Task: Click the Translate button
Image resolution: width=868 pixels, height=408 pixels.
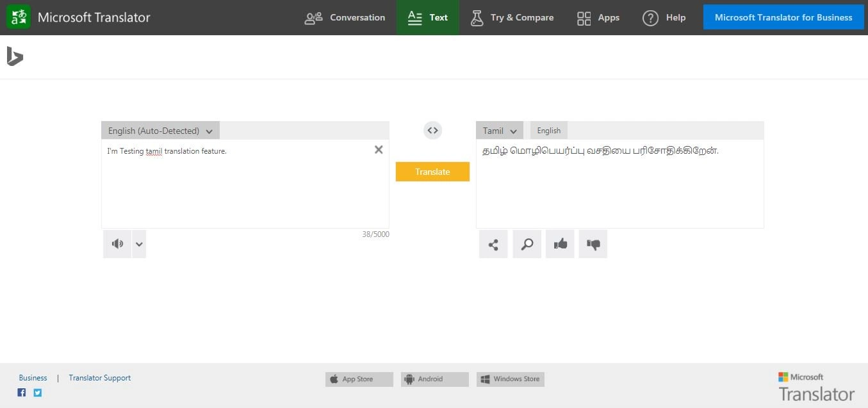Action: (x=432, y=172)
